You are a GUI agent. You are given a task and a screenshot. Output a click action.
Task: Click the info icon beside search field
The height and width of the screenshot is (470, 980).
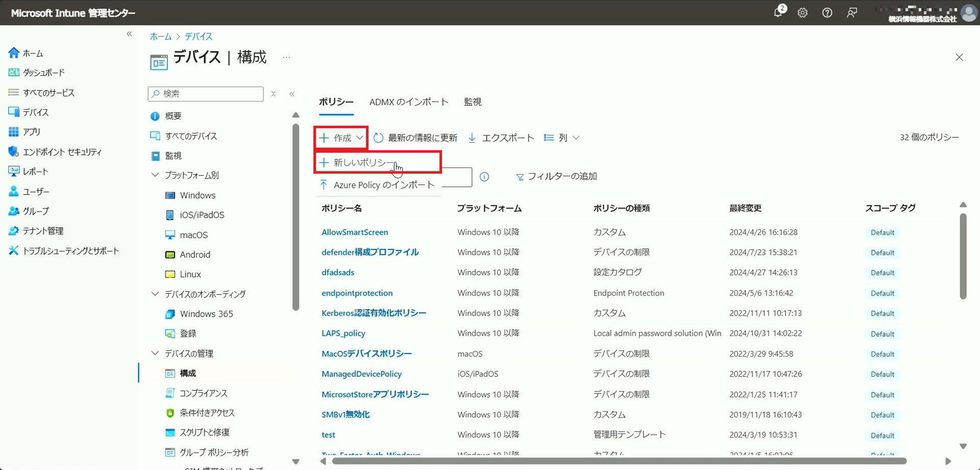click(484, 177)
